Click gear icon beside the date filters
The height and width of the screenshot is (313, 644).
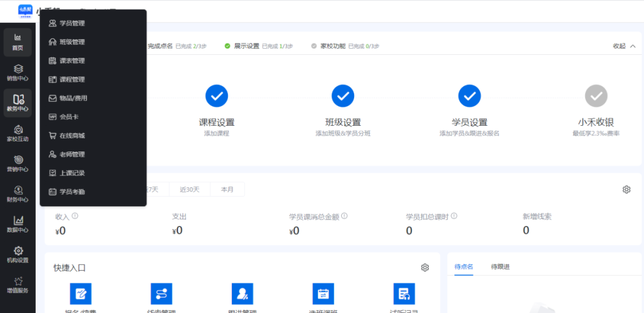click(627, 190)
